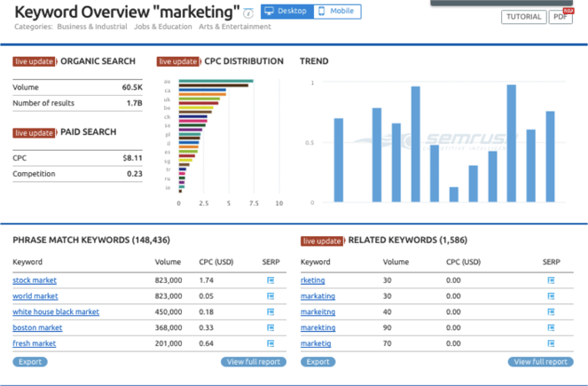The image size is (588, 386).
Task: Open the Tutorial
Action: (x=523, y=17)
